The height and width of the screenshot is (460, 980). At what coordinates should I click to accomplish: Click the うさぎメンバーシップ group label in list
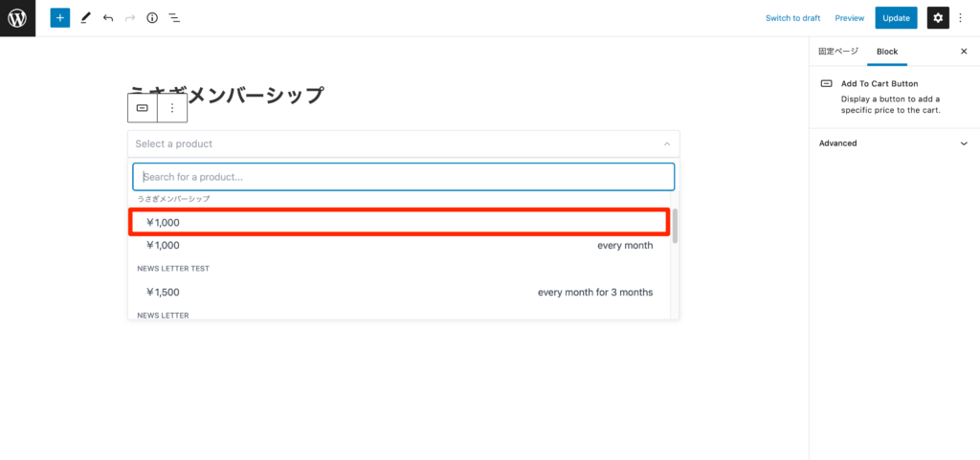(173, 199)
